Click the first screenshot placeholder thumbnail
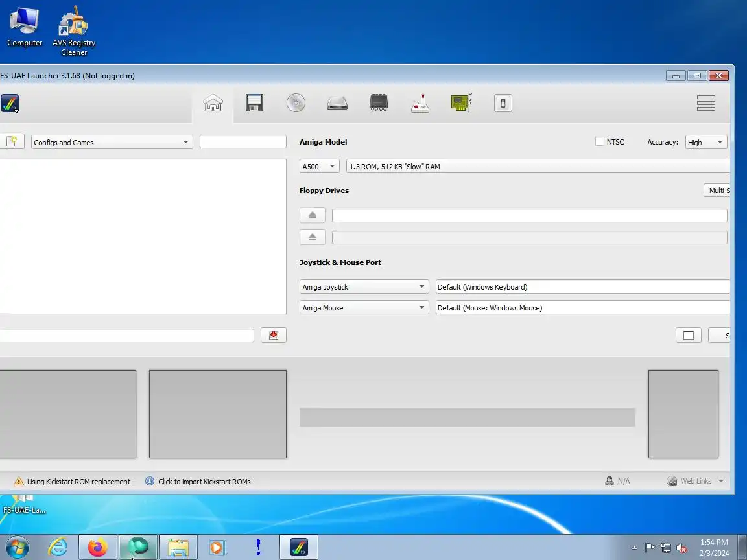747x560 pixels. pyautogui.click(x=67, y=414)
